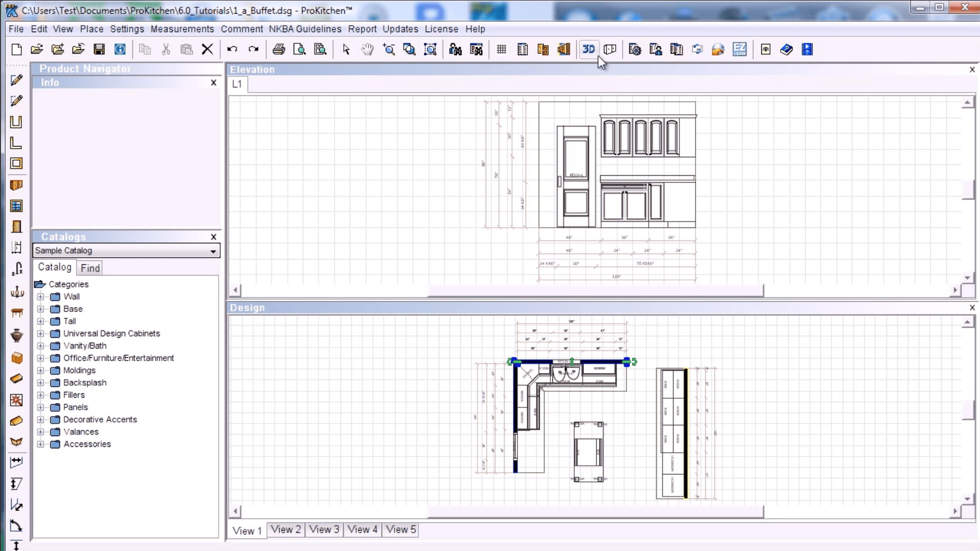Open the EZ Link tool
The image size is (980, 551).
coord(739,49)
